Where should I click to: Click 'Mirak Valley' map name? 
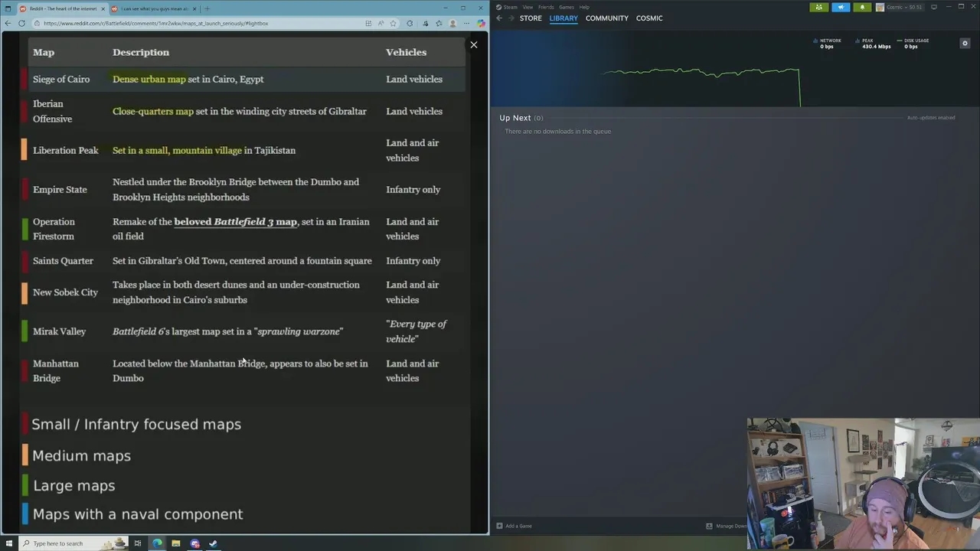coord(59,331)
